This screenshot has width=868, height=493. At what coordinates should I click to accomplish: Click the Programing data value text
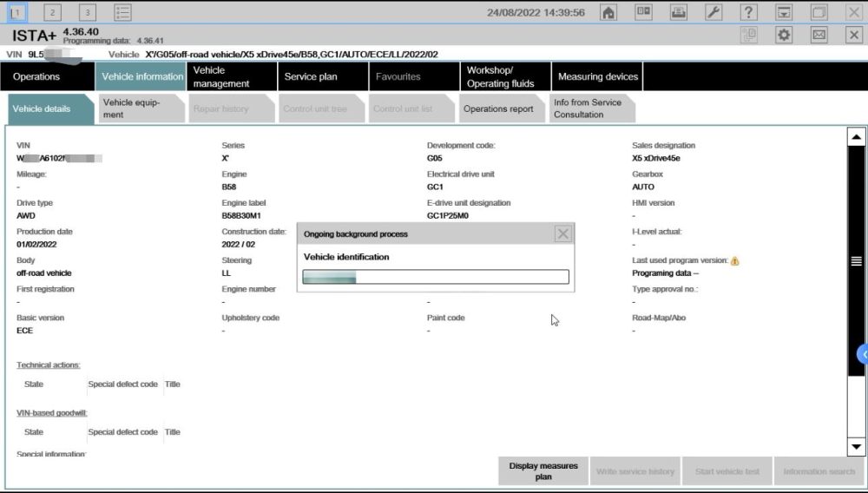(x=666, y=273)
